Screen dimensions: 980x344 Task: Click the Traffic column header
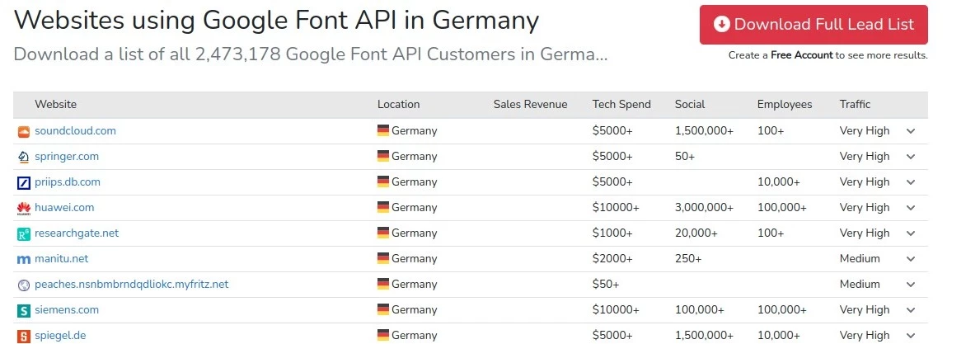(855, 105)
